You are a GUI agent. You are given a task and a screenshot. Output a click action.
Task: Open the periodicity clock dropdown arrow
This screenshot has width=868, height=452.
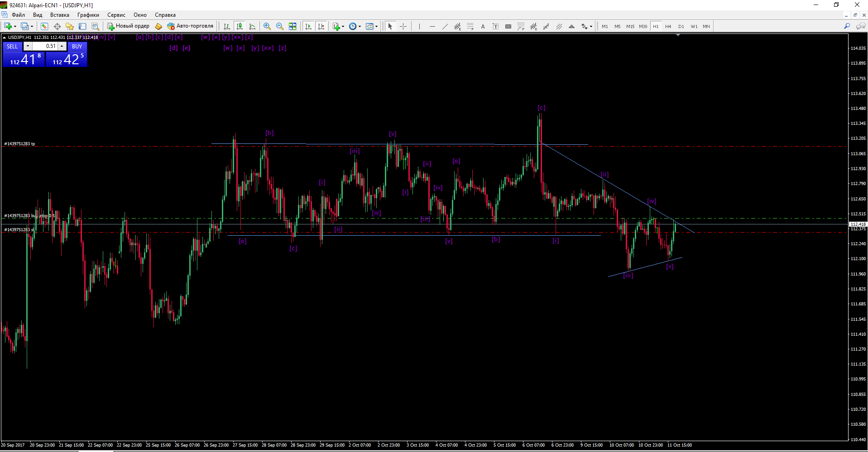pyautogui.click(x=360, y=26)
